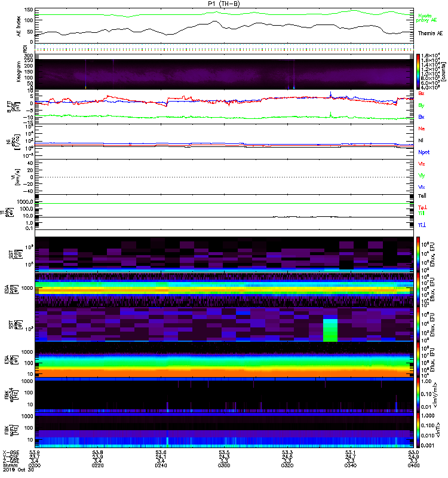Click the 0340 time tick label
Screen dimensions: 448x478
click(351, 465)
